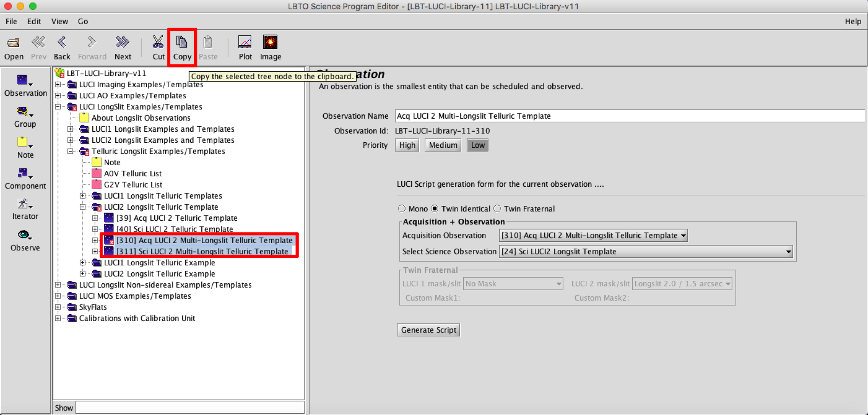Viewport: 868px width, 415px height.
Task: Click the About Longslit Observations note icon
Action: (84, 118)
